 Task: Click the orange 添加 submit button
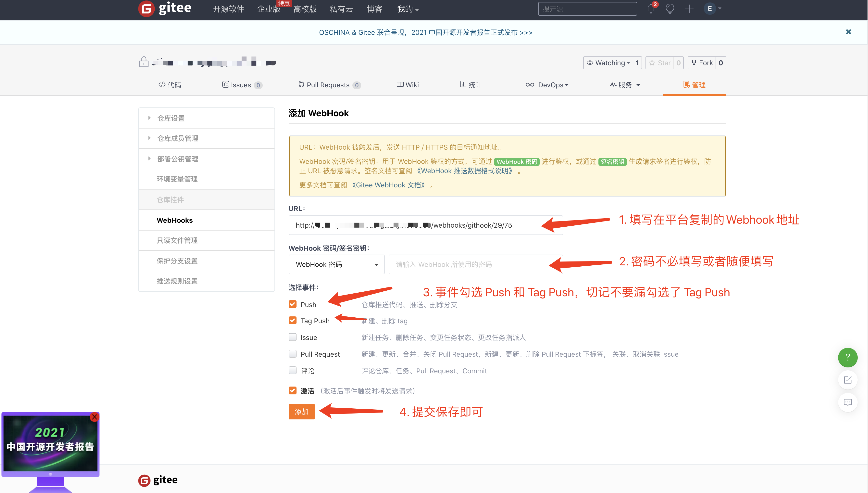coord(301,411)
